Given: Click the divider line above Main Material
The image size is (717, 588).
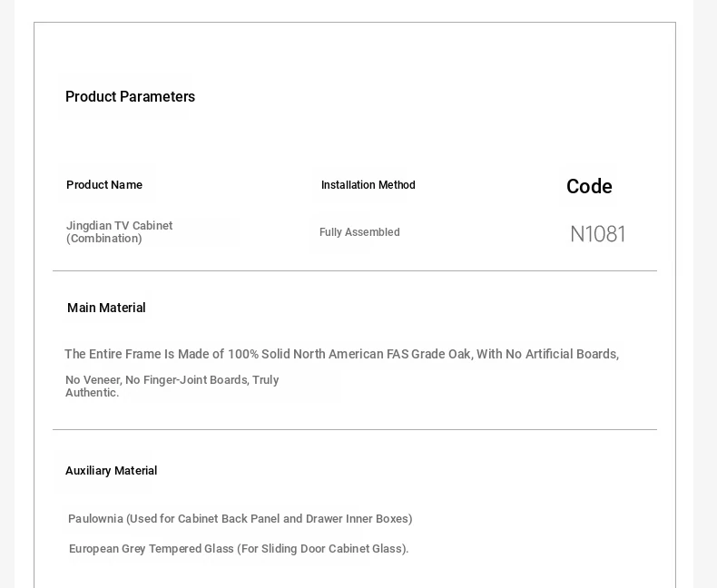Looking at the screenshot, I should tap(354, 271).
